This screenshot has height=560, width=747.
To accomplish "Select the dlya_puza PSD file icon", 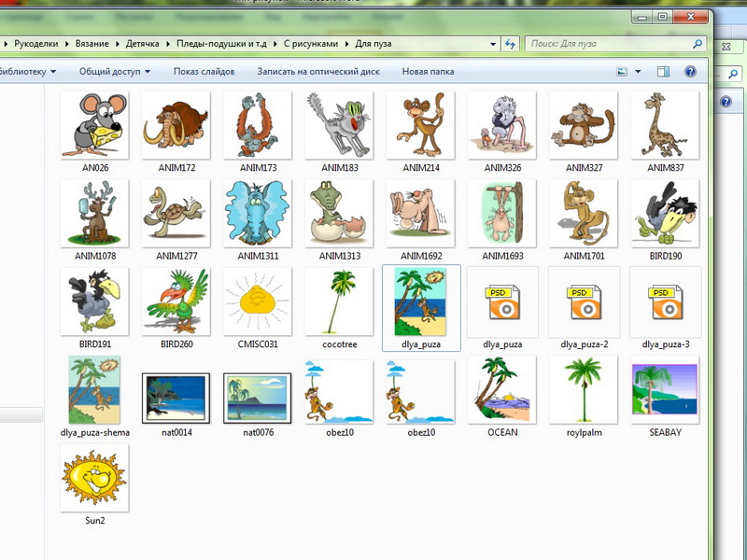I will (502, 302).
